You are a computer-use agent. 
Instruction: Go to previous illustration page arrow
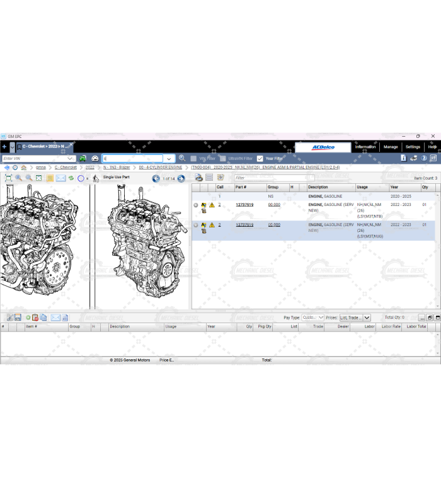pos(156,178)
